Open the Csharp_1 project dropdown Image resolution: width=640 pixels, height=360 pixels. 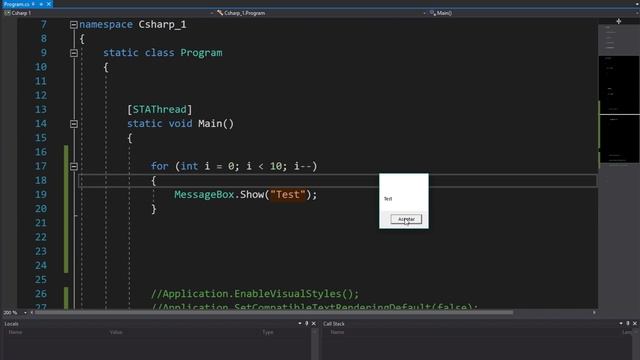[x=109, y=13]
